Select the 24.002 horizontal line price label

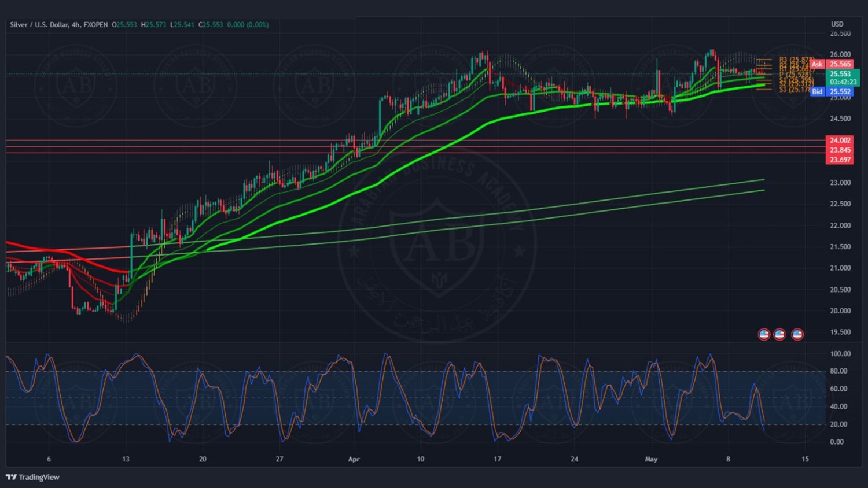(840, 141)
